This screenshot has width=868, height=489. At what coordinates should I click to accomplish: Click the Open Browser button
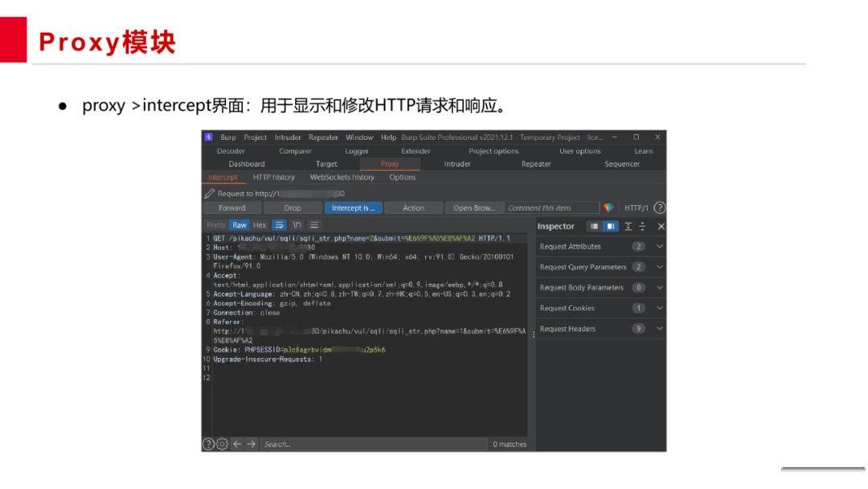coord(474,208)
